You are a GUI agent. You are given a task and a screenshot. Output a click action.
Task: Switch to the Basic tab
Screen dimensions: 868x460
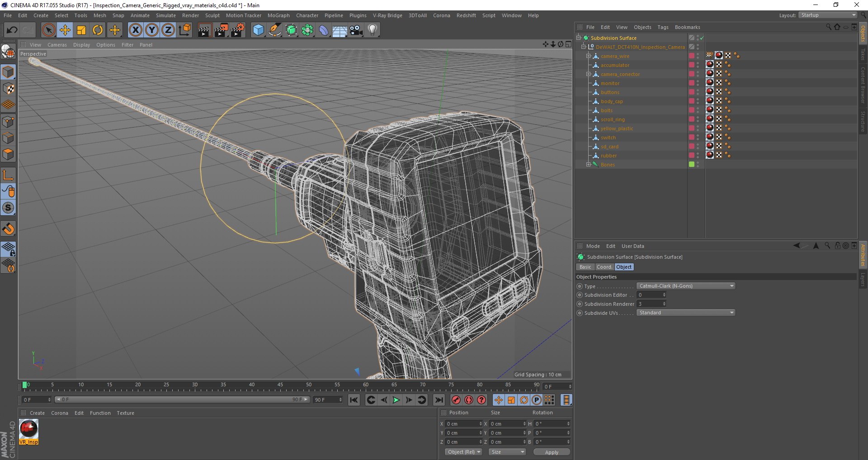pyautogui.click(x=585, y=267)
